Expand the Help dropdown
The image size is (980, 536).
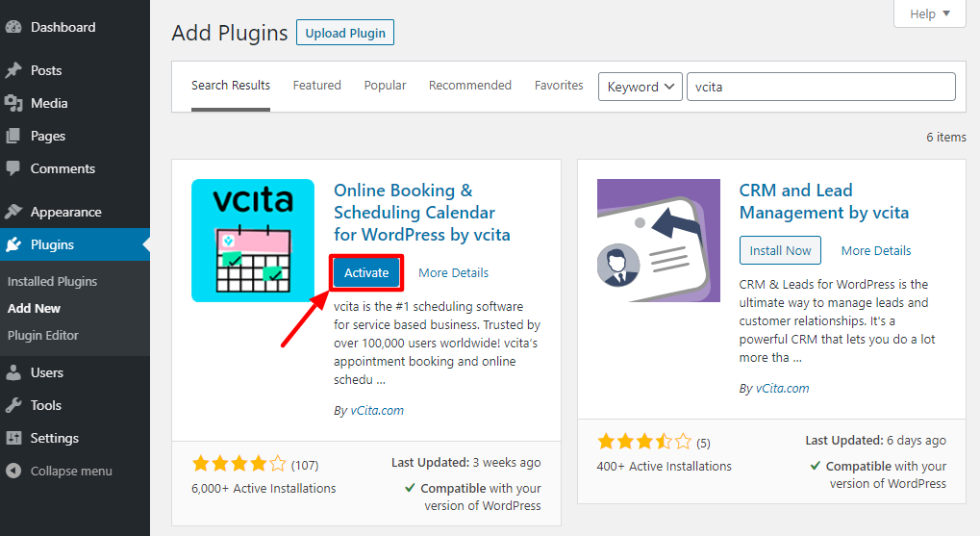[930, 13]
